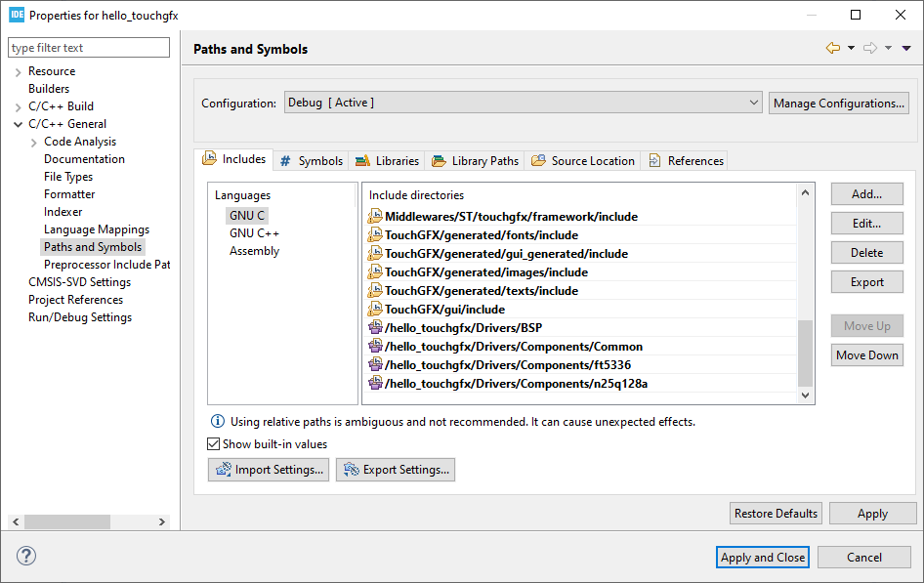Open the help question mark icon
The height and width of the screenshot is (583, 924).
tap(26, 556)
